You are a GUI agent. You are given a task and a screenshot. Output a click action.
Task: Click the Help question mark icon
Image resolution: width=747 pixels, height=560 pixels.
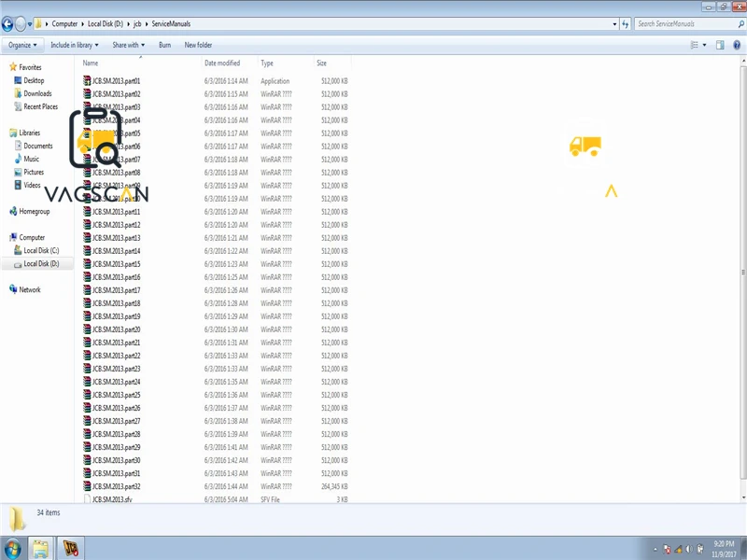[x=737, y=45]
